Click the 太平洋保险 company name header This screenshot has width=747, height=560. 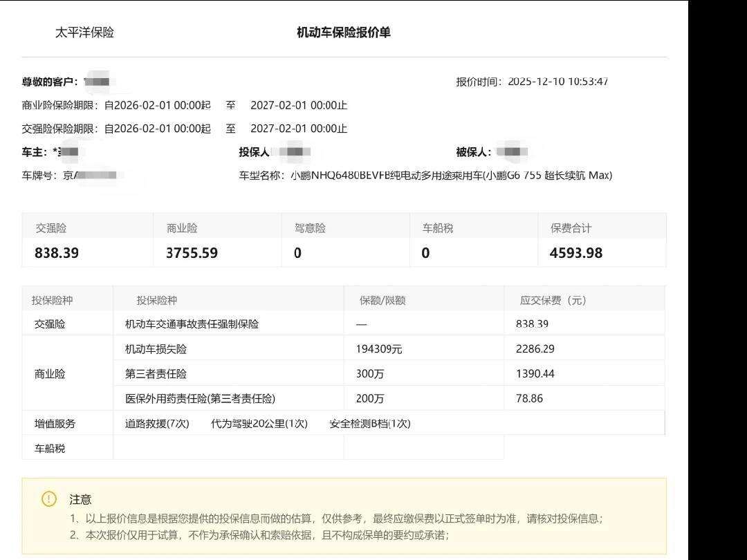pos(84,32)
